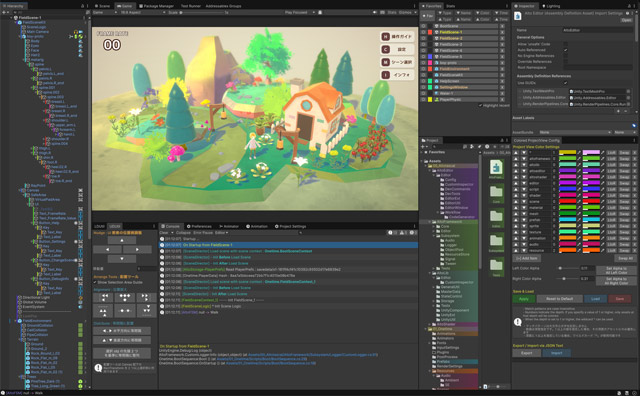Open the Project Settings tab
Screen dimensions: 640x396
tap(291, 226)
